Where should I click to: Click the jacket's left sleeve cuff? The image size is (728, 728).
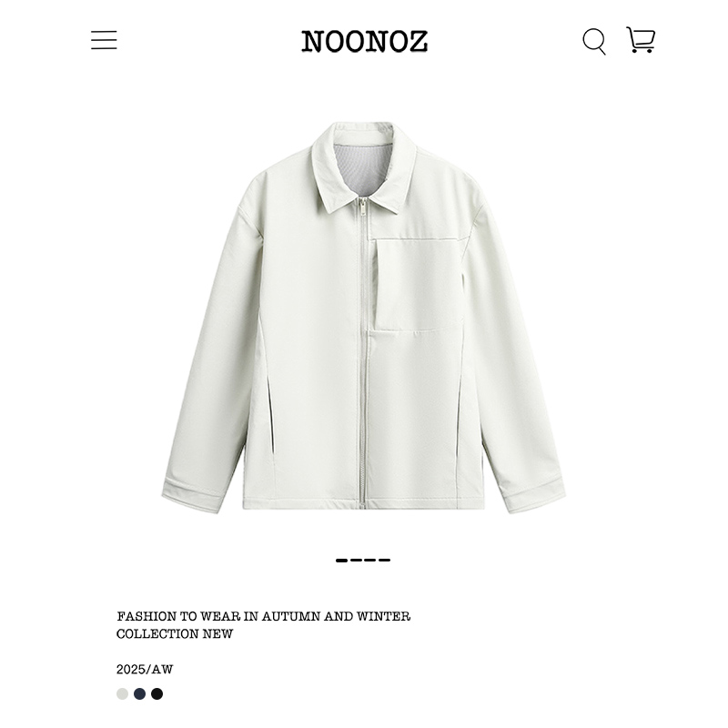[x=194, y=495]
